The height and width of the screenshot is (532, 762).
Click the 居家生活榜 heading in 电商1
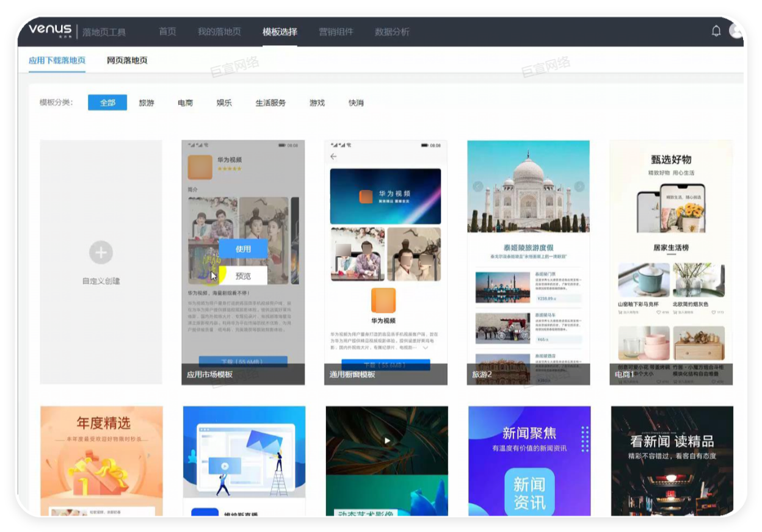671,248
